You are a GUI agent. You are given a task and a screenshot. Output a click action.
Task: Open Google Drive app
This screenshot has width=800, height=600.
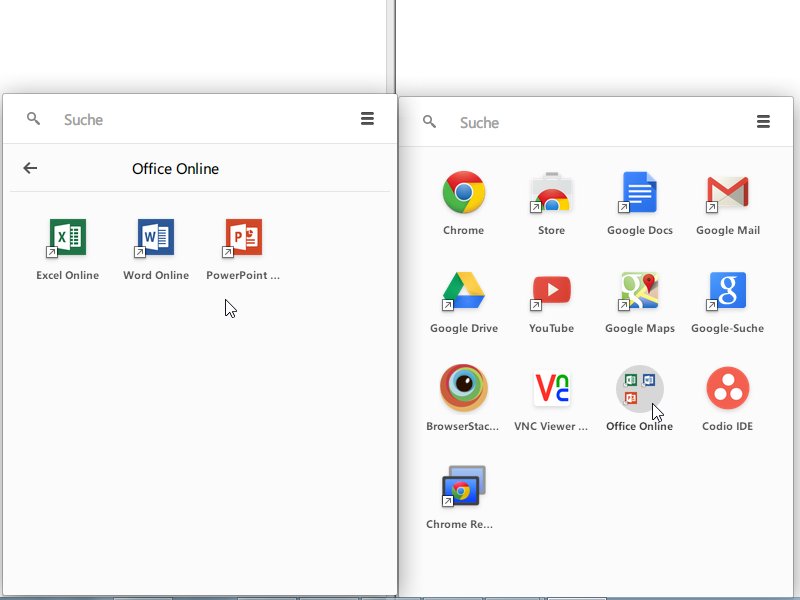coord(464,291)
